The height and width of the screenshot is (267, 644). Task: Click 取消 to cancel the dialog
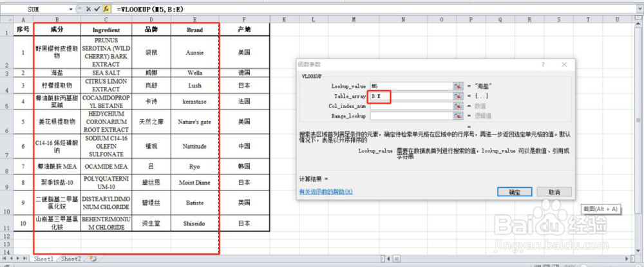(x=554, y=192)
